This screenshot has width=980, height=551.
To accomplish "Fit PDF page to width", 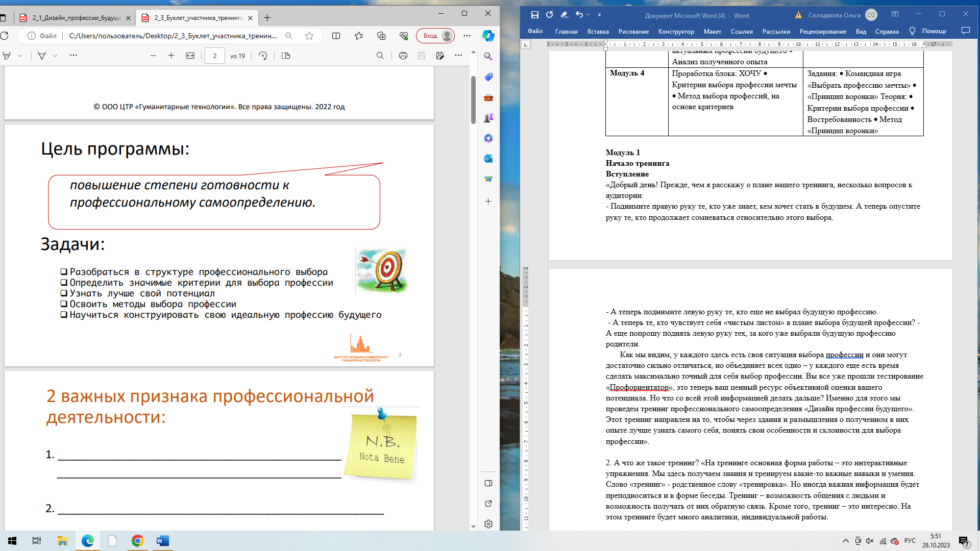I will [x=190, y=56].
